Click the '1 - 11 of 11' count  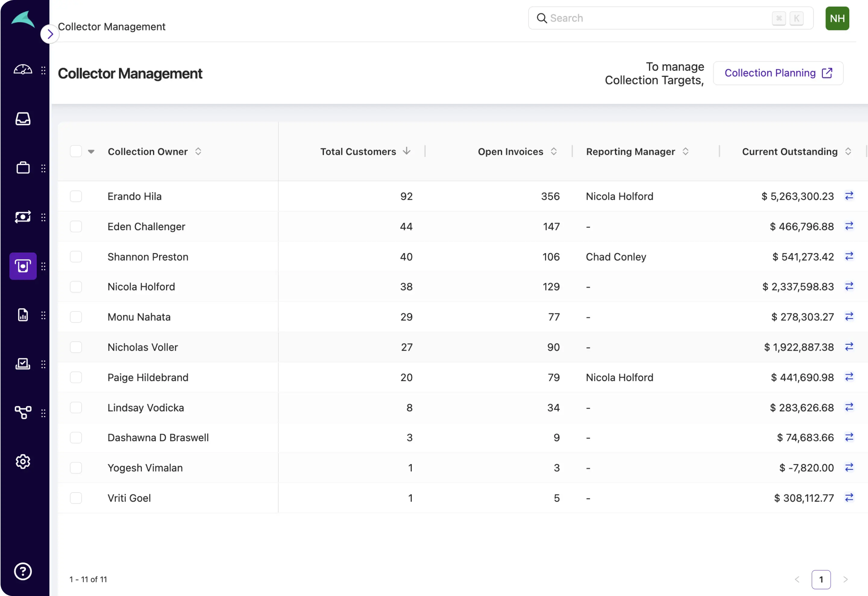coord(88,579)
